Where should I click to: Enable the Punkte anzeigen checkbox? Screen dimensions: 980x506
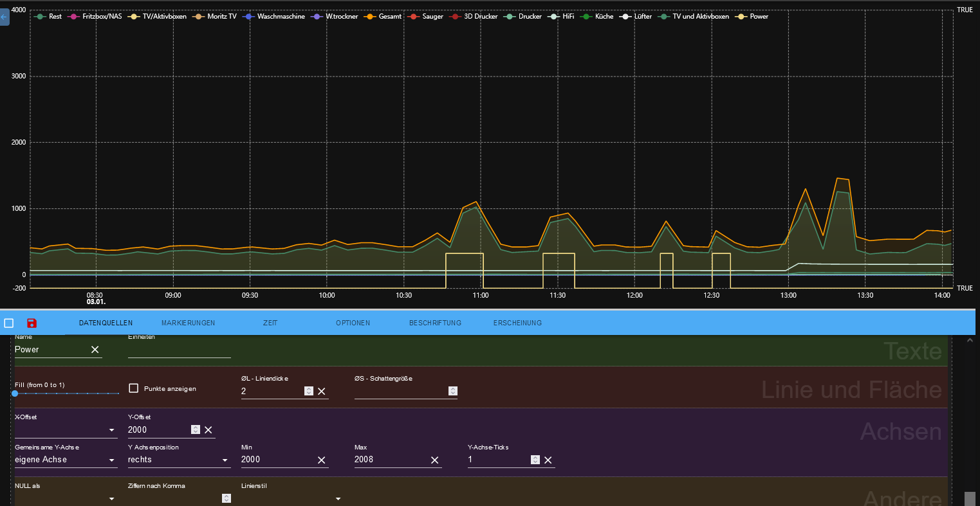134,388
